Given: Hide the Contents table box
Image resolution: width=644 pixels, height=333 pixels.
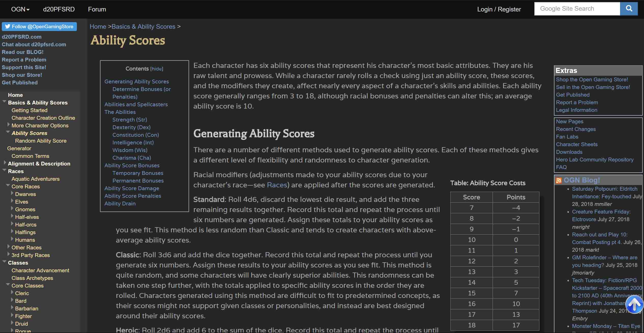Looking at the screenshot, I should (156, 69).
